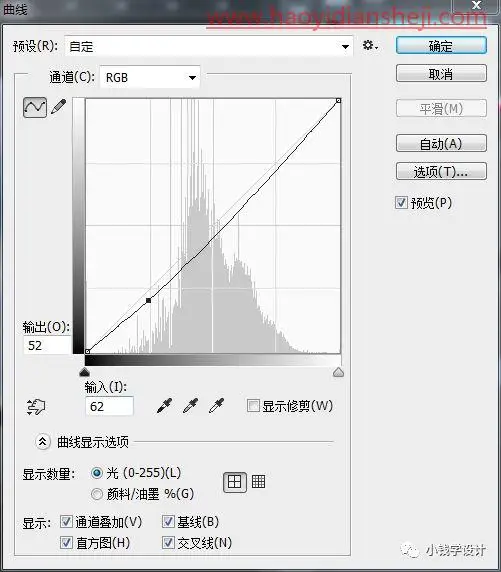Click the 平滑(M) smooth button
The image size is (501, 572).
click(441, 108)
